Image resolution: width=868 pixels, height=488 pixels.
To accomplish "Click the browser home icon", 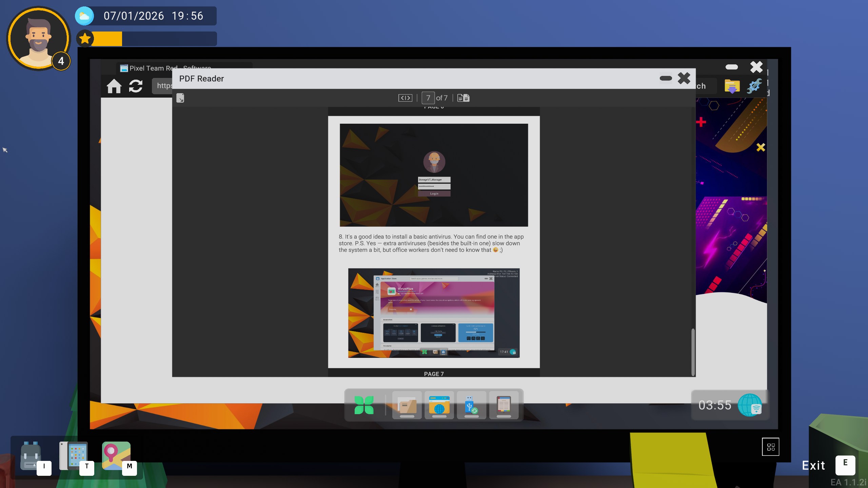I will [x=114, y=86].
